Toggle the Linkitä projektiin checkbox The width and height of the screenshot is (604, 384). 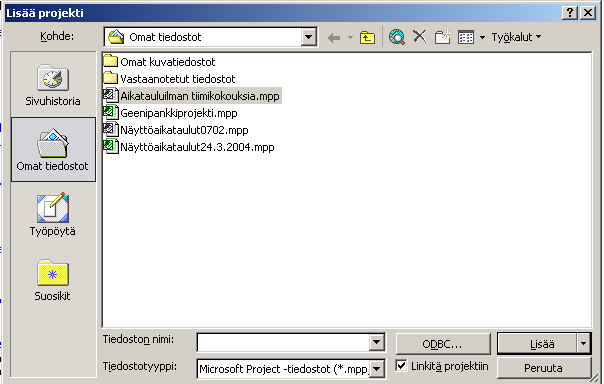click(x=401, y=366)
